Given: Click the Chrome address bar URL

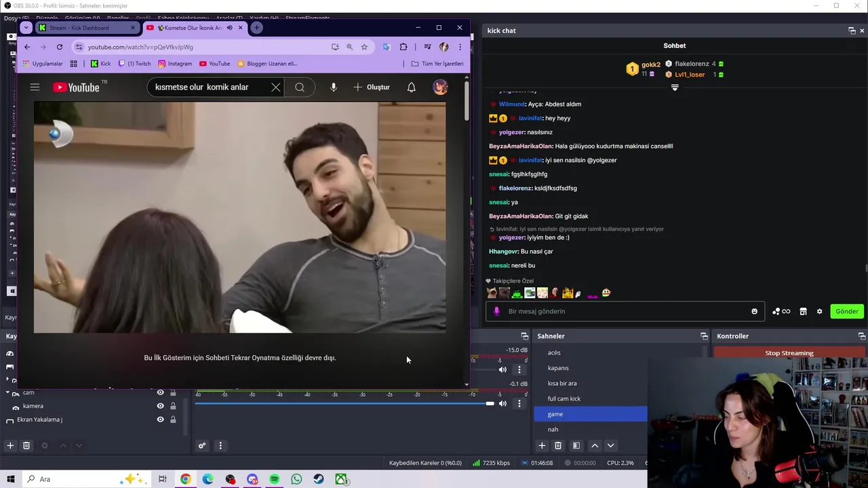Looking at the screenshot, I should point(140,47).
